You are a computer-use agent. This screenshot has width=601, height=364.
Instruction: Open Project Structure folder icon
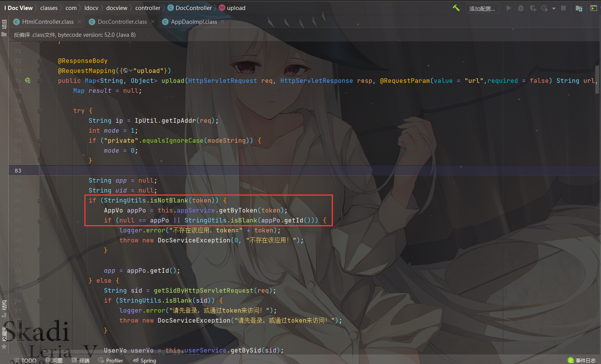pyautogui.click(x=579, y=8)
